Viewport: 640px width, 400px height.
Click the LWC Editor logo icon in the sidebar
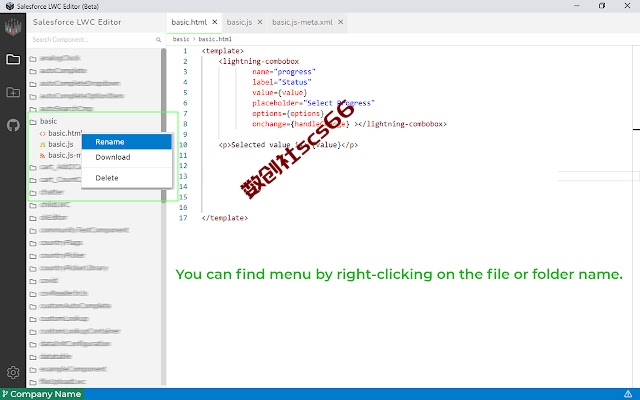(13, 27)
